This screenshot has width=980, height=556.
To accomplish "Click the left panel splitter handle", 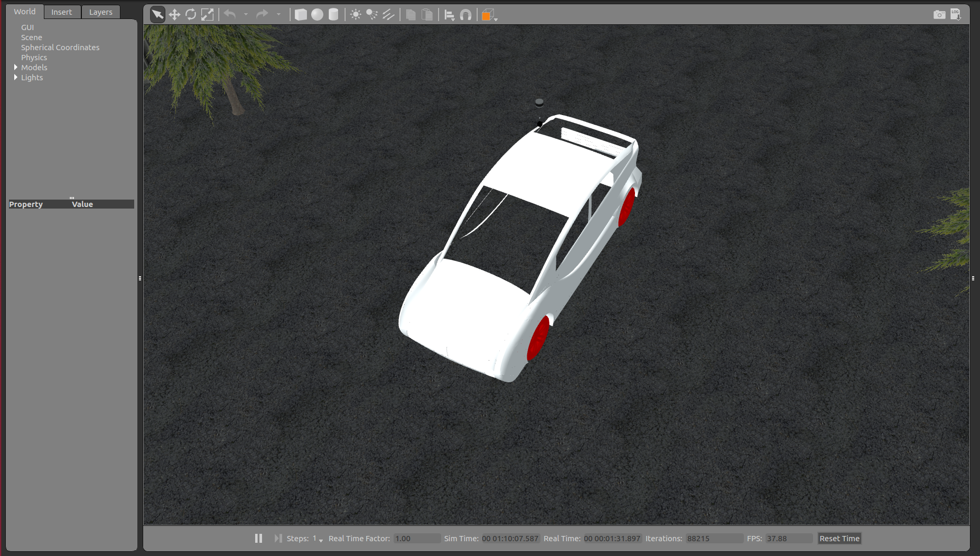I will pos(140,278).
